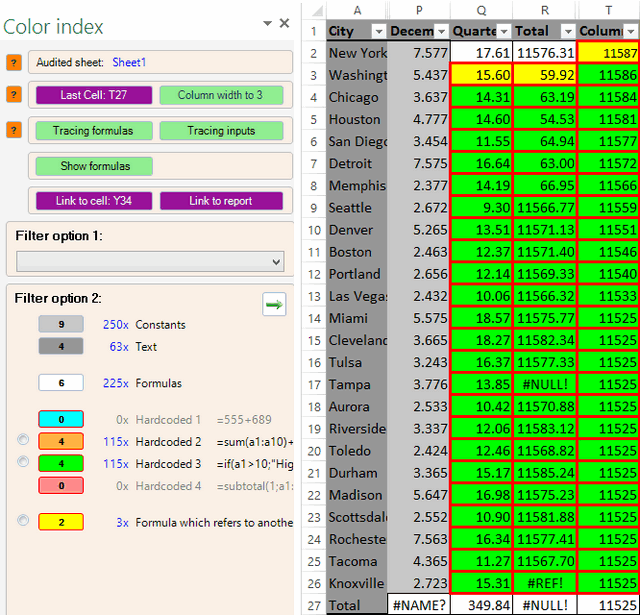Viewport: 640px width, 615px height.
Task: Select the Hardcoded 2 radio button
Action: (23, 439)
